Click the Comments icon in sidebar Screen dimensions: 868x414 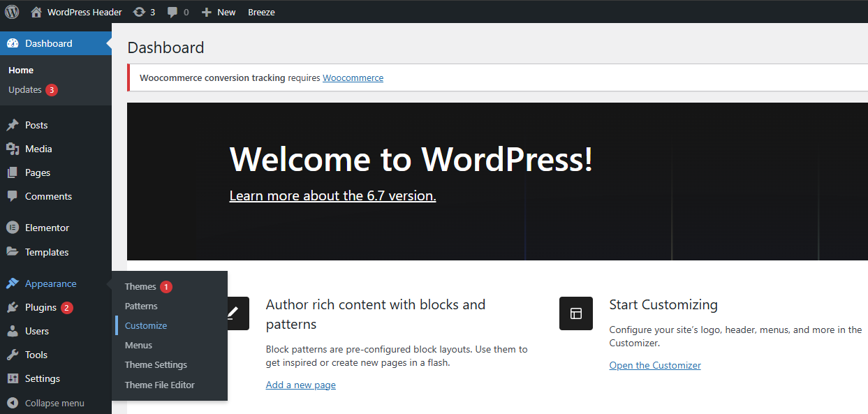point(13,196)
